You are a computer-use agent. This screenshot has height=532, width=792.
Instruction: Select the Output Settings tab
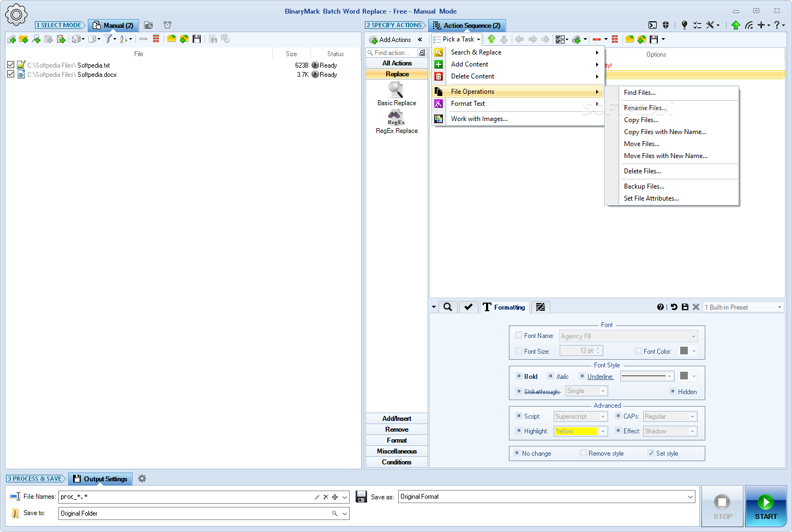(x=100, y=479)
